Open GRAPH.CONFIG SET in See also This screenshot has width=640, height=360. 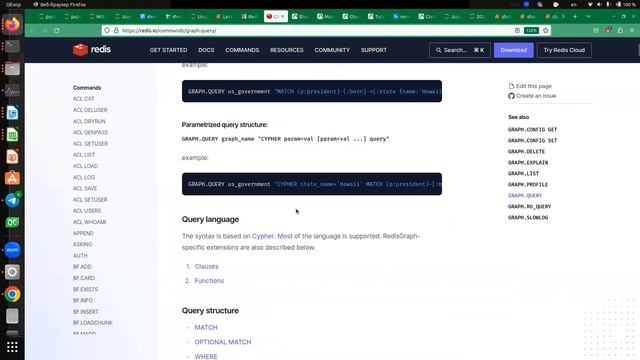532,140
